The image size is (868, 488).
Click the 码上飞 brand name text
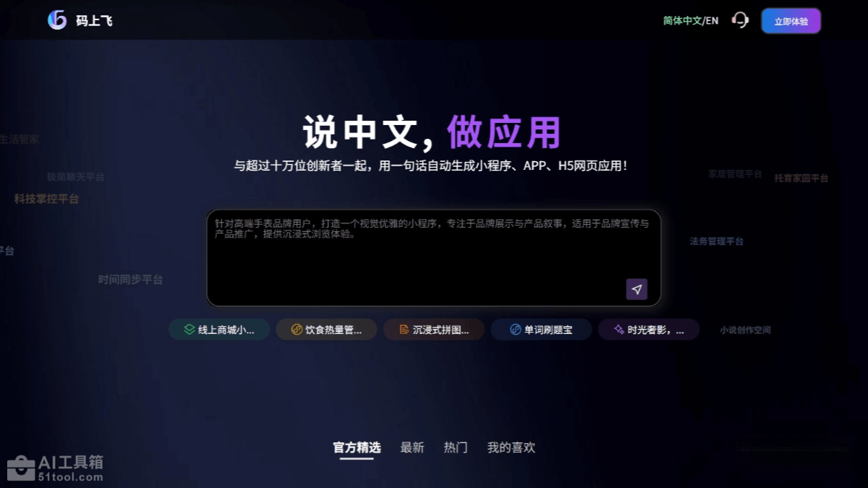click(x=94, y=21)
